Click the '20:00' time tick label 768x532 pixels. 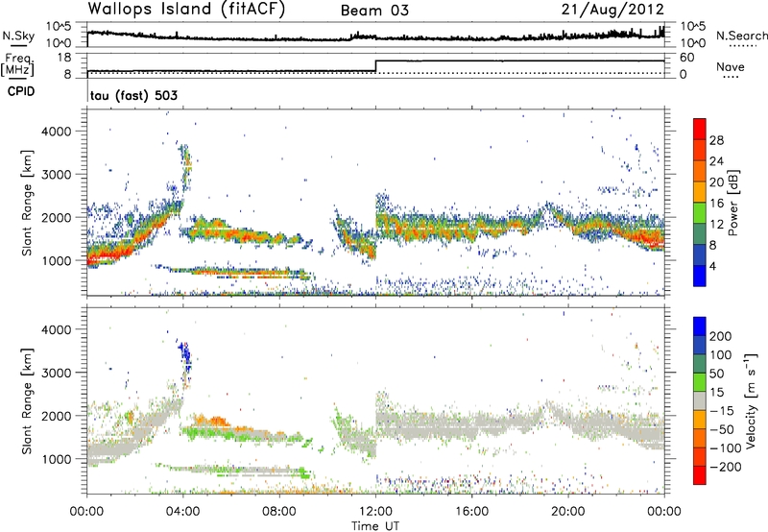pos(567,512)
